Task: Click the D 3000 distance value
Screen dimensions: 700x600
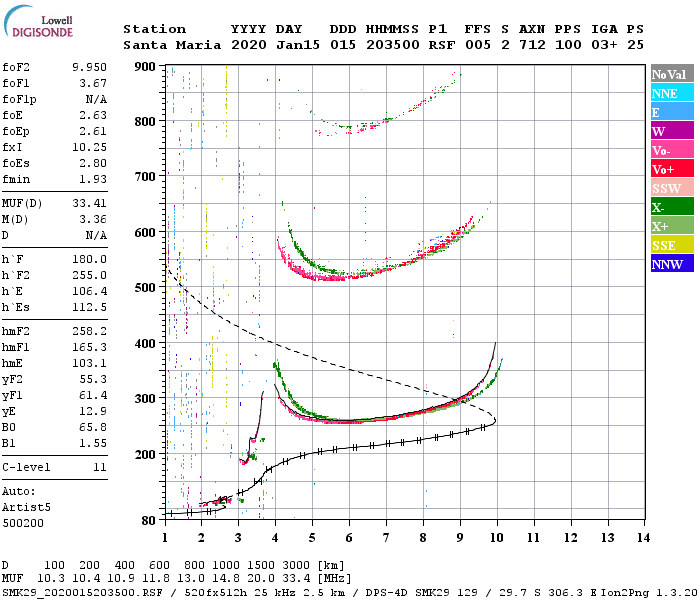Action: [x=296, y=566]
